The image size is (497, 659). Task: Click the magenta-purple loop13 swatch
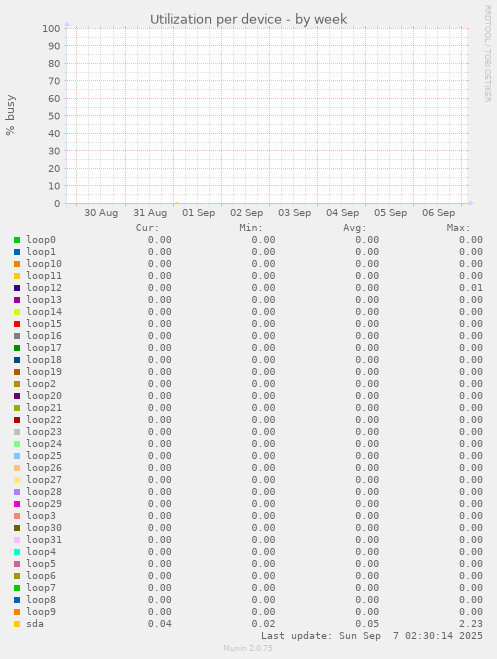click(17, 300)
